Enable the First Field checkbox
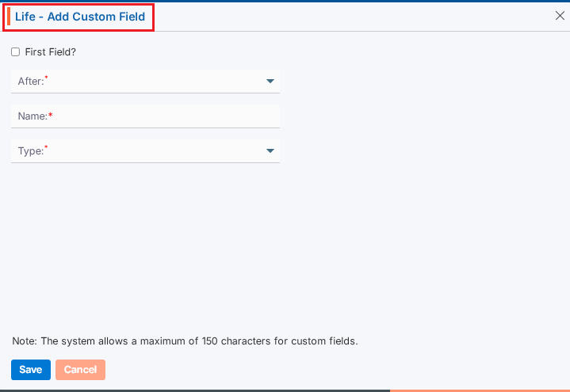The height and width of the screenshot is (392, 570). coord(15,52)
